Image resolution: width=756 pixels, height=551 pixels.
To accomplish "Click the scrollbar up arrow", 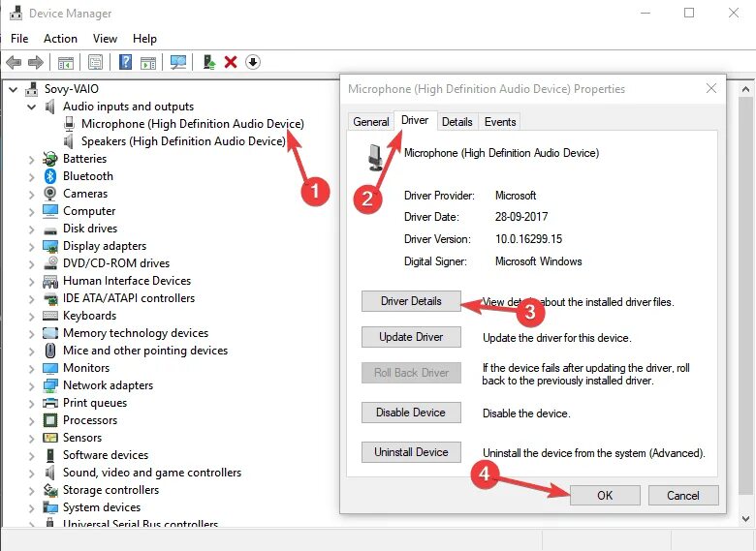I will tap(746, 90).
